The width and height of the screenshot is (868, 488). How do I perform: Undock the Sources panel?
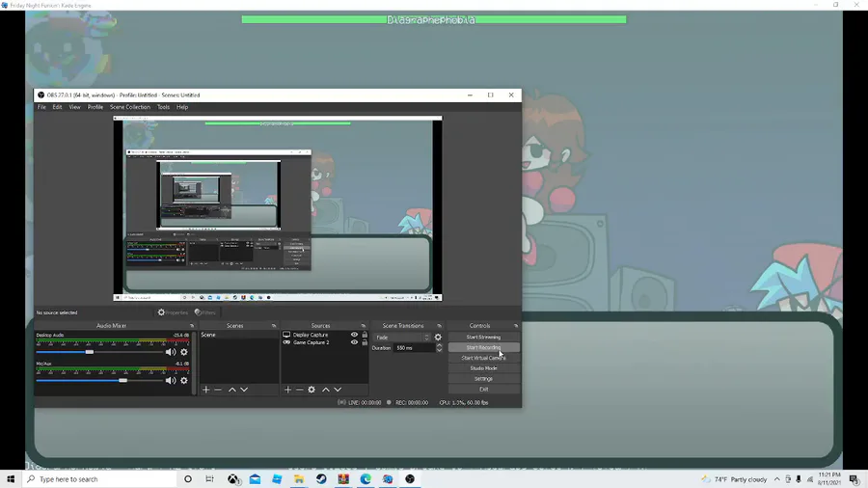[x=364, y=326]
